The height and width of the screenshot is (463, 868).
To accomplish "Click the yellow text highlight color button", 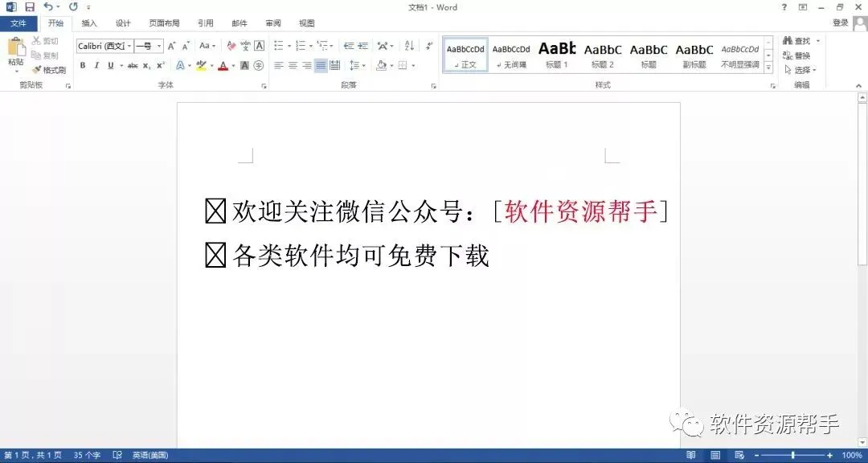I will (x=201, y=66).
